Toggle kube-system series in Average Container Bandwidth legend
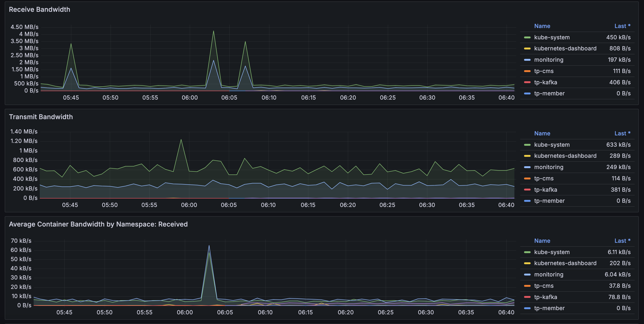 point(552,252)
